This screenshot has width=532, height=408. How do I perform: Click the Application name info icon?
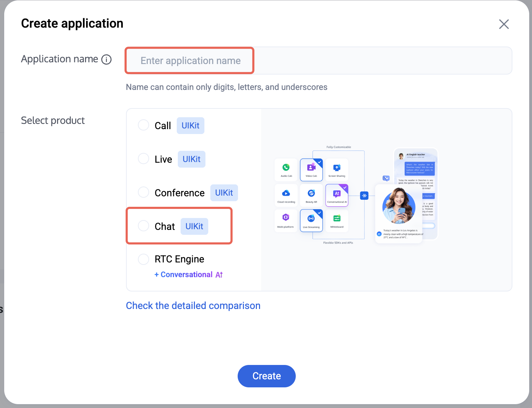click(106, 59)
